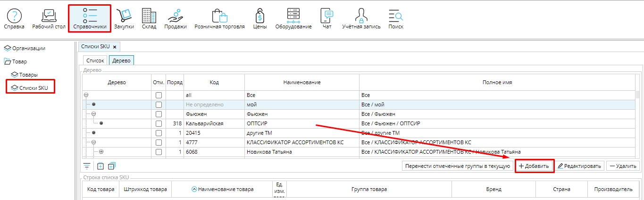
Task: Go to Рабочий стол desktop
Action: point(49,19)
